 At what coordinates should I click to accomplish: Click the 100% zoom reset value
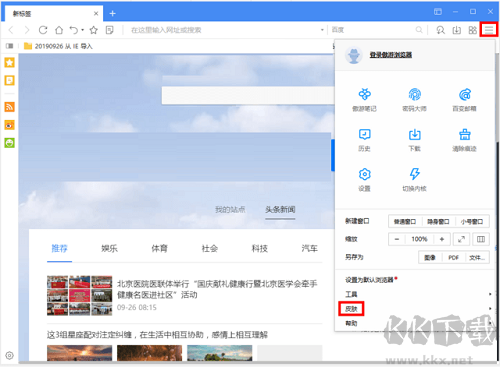(x=419, y=239)
